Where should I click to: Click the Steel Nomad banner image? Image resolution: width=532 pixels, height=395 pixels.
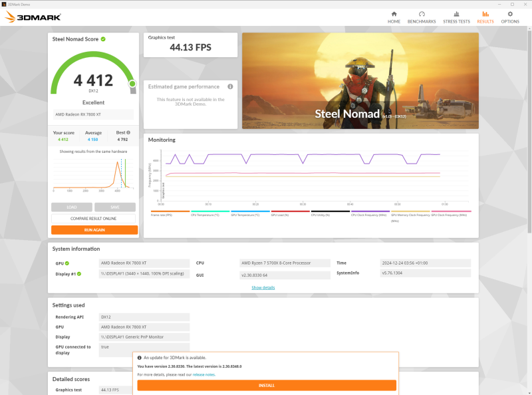coord(360,80)
